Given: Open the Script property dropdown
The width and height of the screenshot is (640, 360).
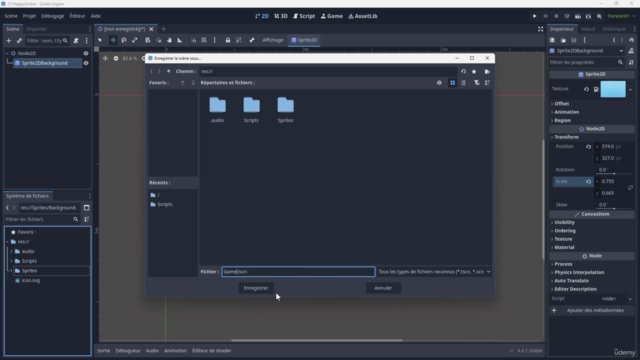Looking at the screenshot, I should pos(630,299).
